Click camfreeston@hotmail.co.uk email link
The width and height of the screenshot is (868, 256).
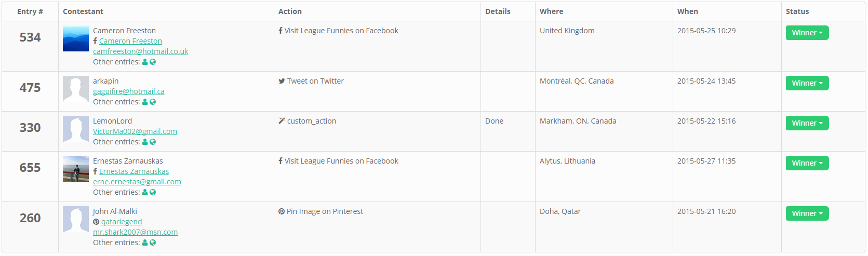(140, 51)
